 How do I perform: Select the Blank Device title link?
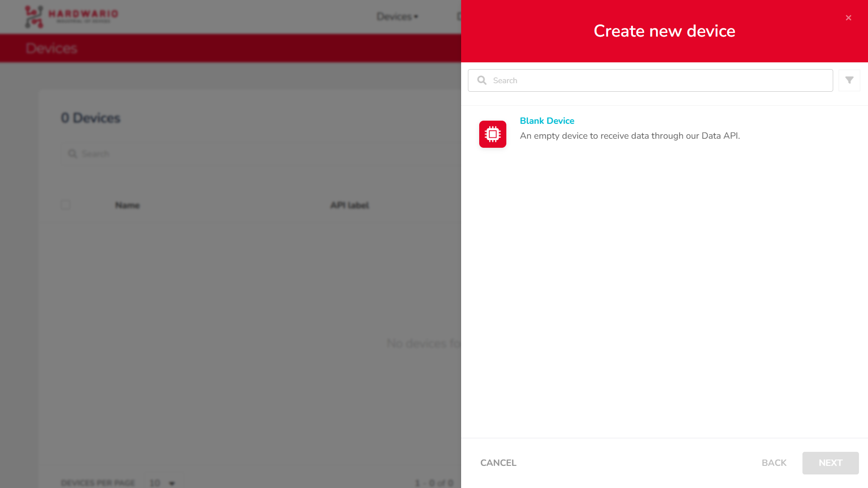click(x=547, y=121)
